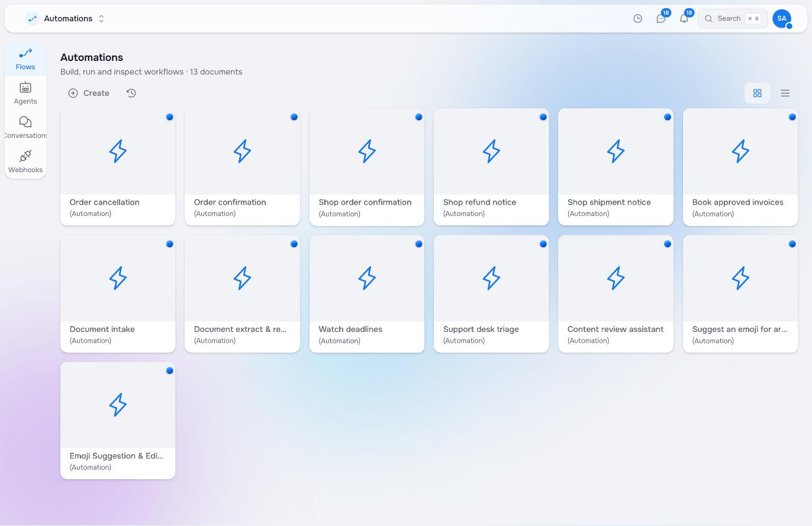Screen dimensions: 812x526
Task: Open the Document intake lightning icon
Action: (x=118, y=278)
